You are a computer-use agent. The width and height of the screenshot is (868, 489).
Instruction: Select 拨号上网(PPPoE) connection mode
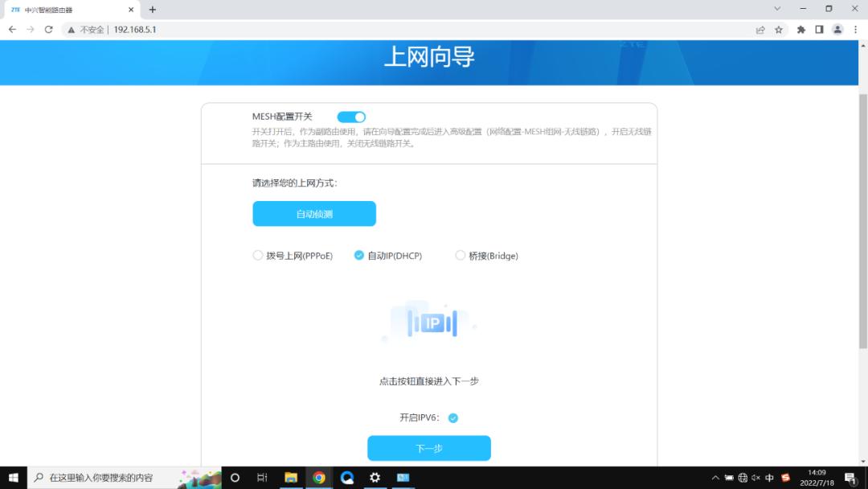click(258, 255)
